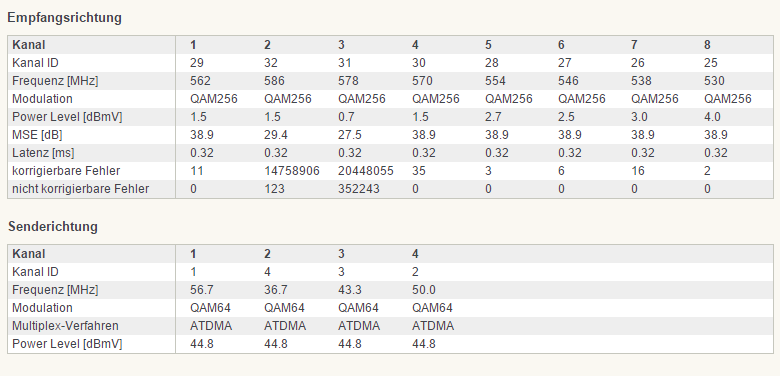
Task: Click correctable errors value 16
Action: pos(638,171)
